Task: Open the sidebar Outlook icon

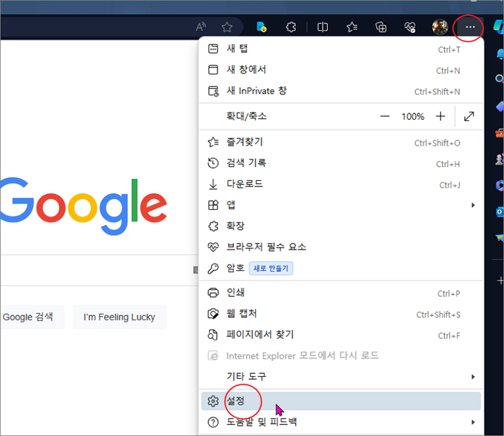Action: point(500,211)
